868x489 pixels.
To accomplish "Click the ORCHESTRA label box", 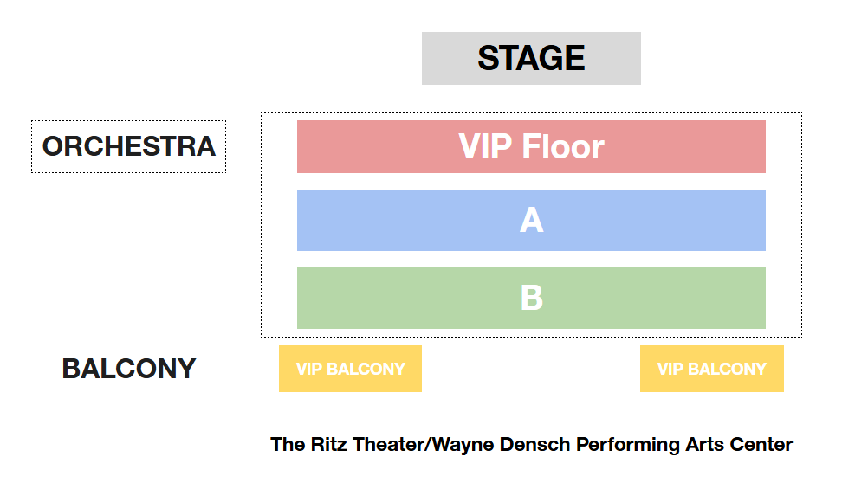I will point(128,146).
